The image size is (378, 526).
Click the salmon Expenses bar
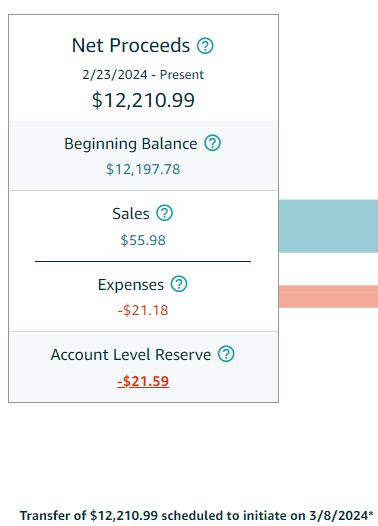tap(328, 296)
